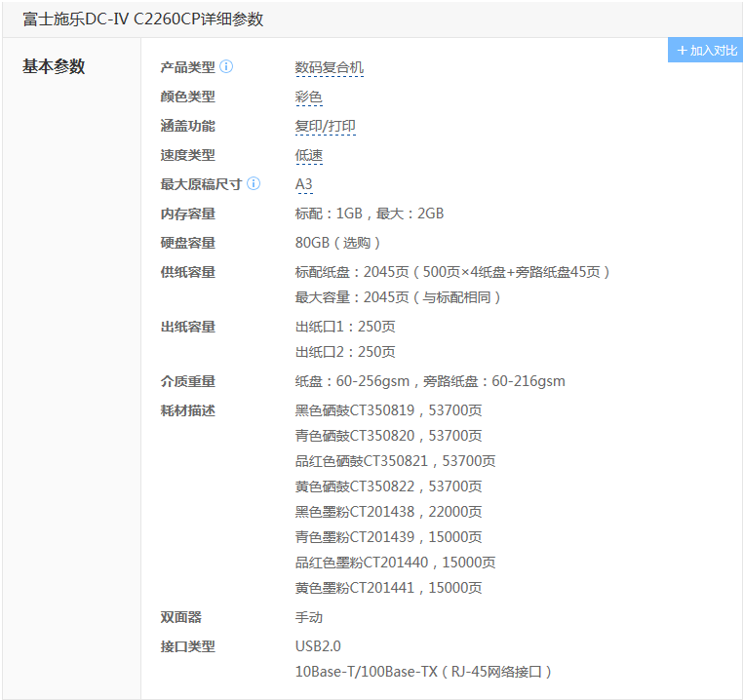Click the 黄色硒鼓CT350822 line

(388, 486)
